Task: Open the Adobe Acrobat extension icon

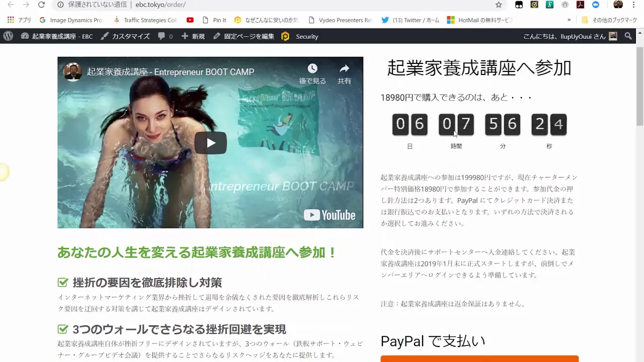Action: tap(580, 5)
